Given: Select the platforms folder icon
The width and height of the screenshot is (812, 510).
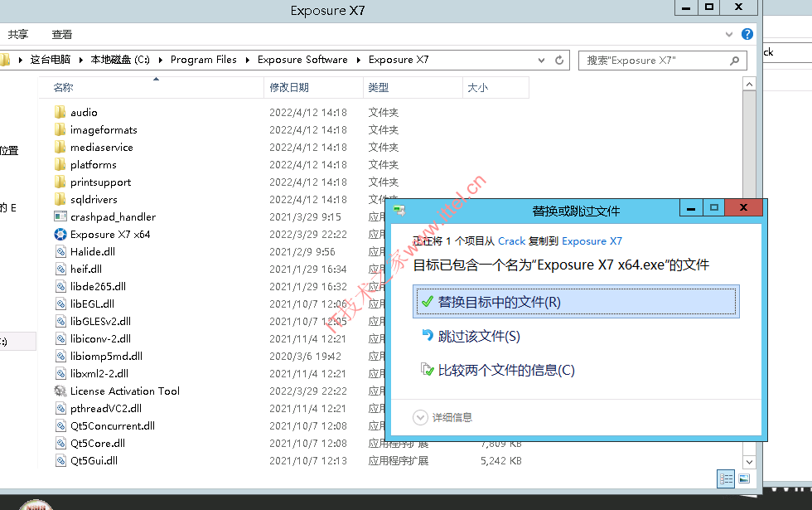Looking at the screenshot, I should 60,164.
